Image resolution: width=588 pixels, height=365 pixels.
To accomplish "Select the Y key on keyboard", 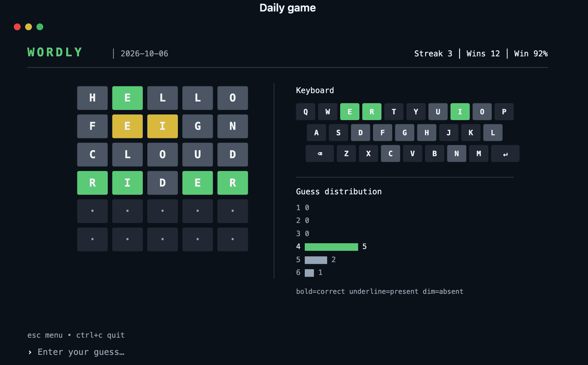I will click(416, 112).
